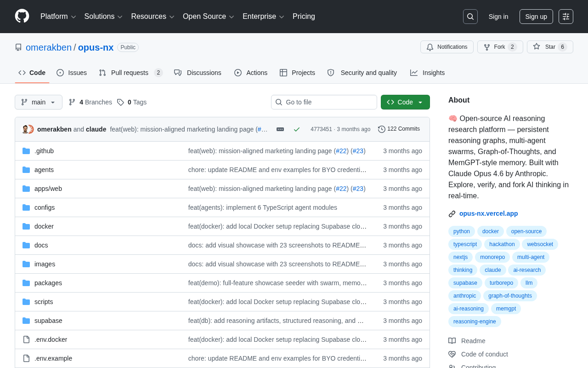Switch to the Actions tab
Viewport: 588px width, 368px height.
[x=251, y=73]
